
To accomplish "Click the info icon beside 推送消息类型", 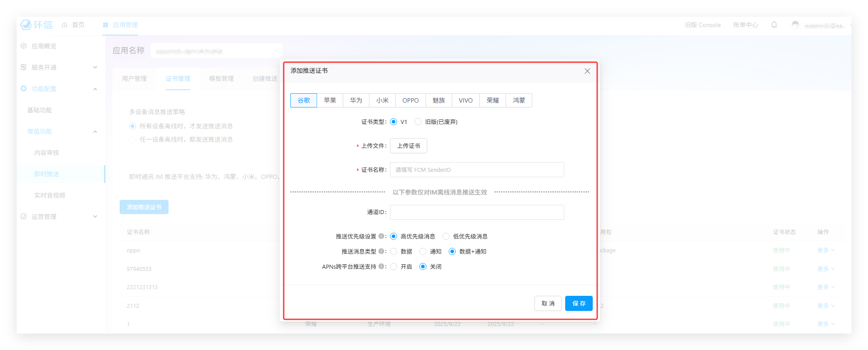I will point(381,251).
